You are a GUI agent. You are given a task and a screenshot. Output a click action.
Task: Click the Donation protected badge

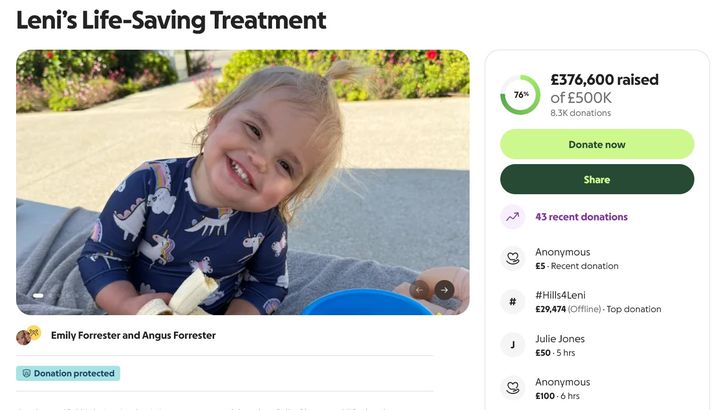point(68,373)
